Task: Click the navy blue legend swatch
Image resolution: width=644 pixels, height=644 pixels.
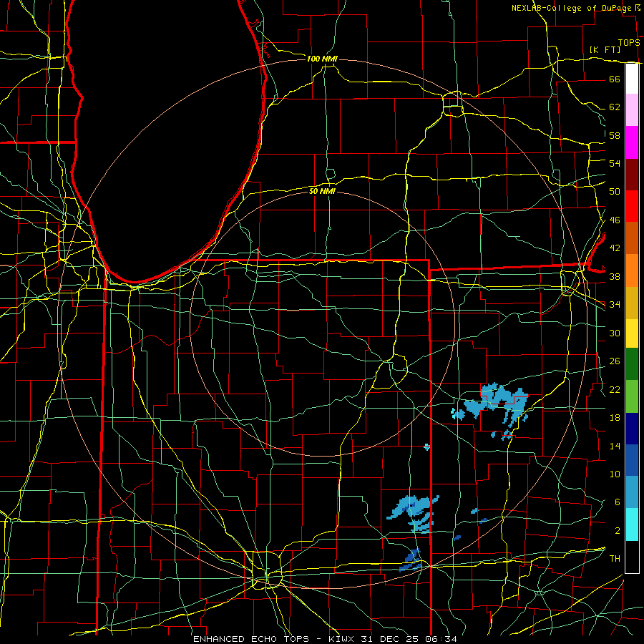Action: click(x=632, y=429)
